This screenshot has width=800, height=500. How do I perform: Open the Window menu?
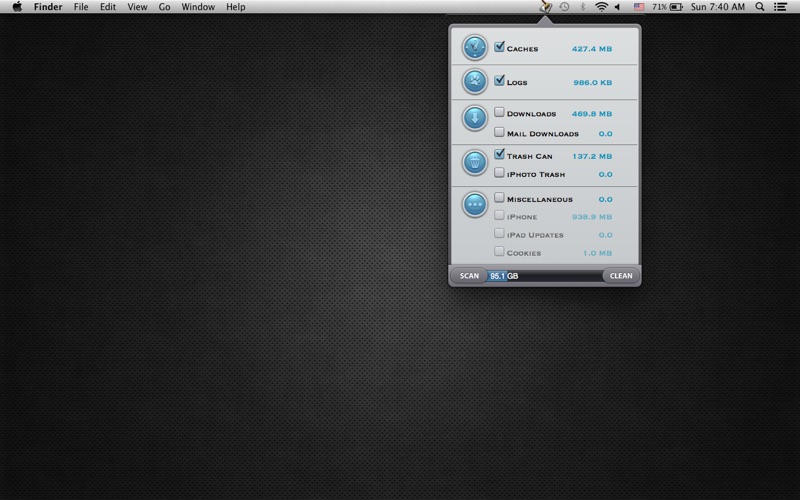198,7
